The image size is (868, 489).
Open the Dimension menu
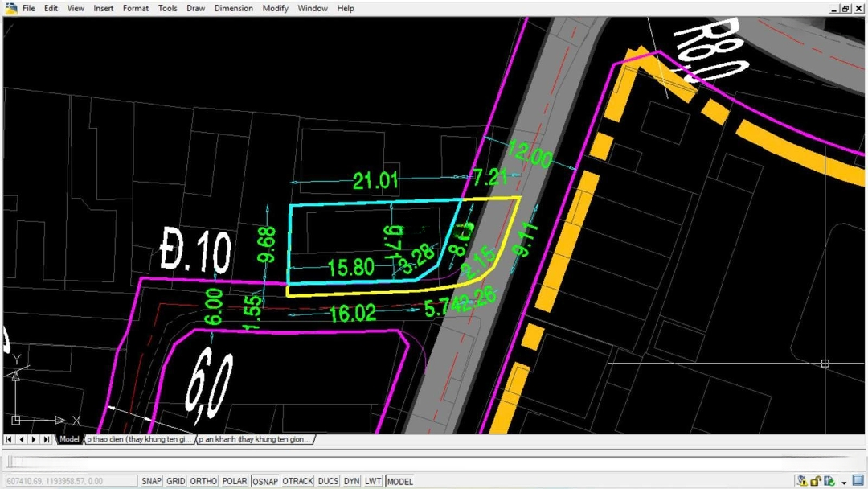233,8
